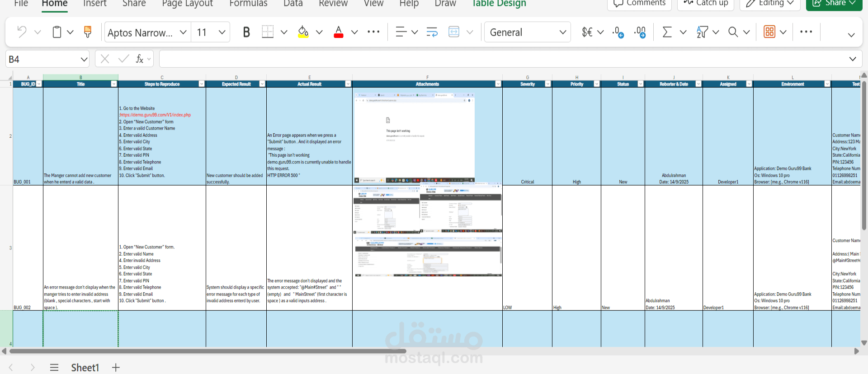
Task: Click the Name Box showing B4
Action: 42,59
